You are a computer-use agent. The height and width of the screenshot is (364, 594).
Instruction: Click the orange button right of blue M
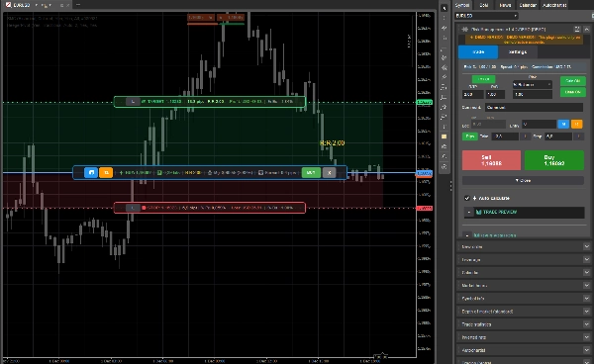point(576,124)
